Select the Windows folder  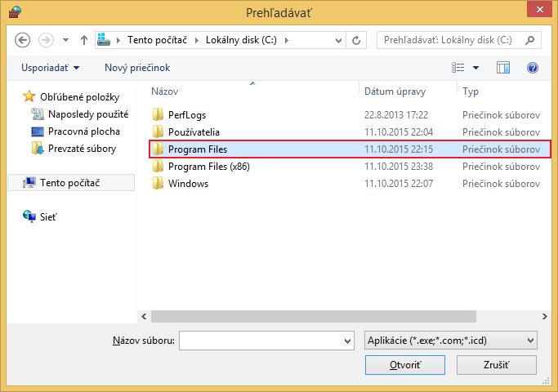(x=350, y=183)
